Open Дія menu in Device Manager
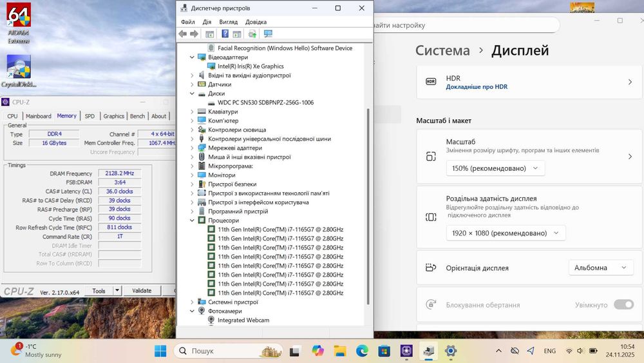 coord(207,22)
